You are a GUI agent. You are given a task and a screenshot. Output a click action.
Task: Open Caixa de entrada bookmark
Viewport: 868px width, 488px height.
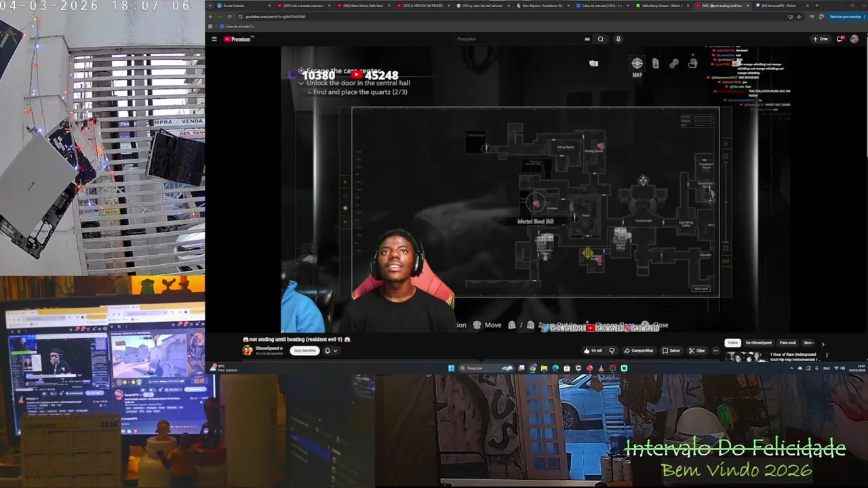point(237,26)
